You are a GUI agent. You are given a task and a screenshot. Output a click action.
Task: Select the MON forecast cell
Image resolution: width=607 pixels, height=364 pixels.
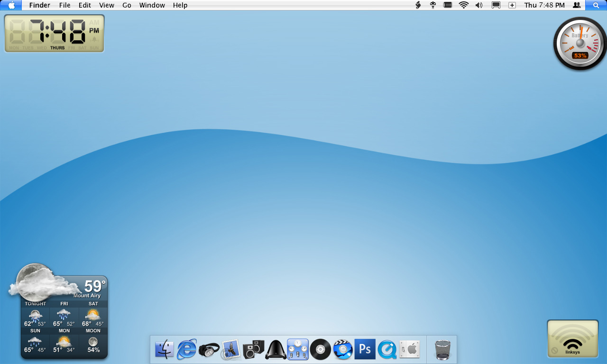point(64,341)
